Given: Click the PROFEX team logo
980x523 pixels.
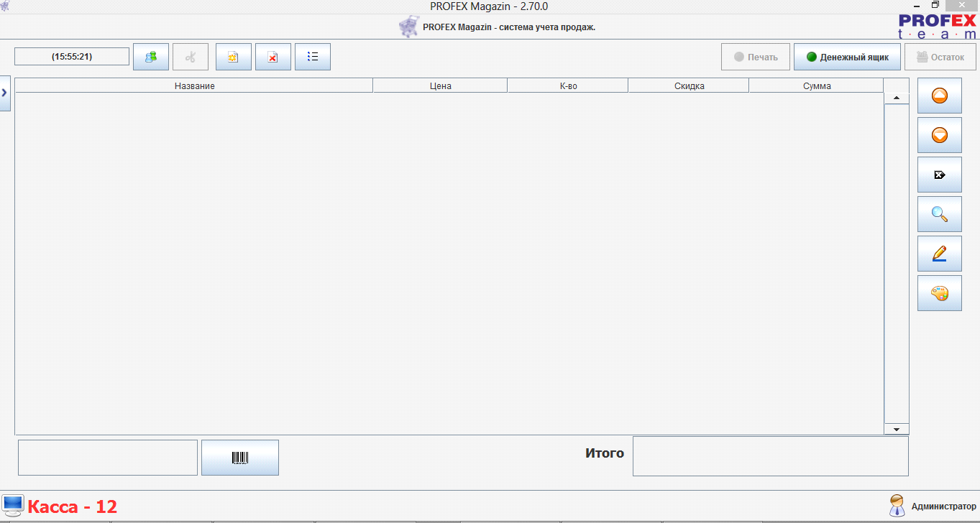Looking at the screenshot, I should (x=938, y=26).
